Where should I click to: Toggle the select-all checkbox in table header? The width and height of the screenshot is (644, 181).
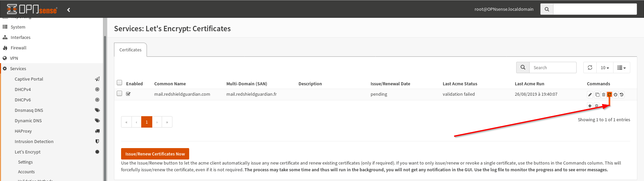(119, 83)
